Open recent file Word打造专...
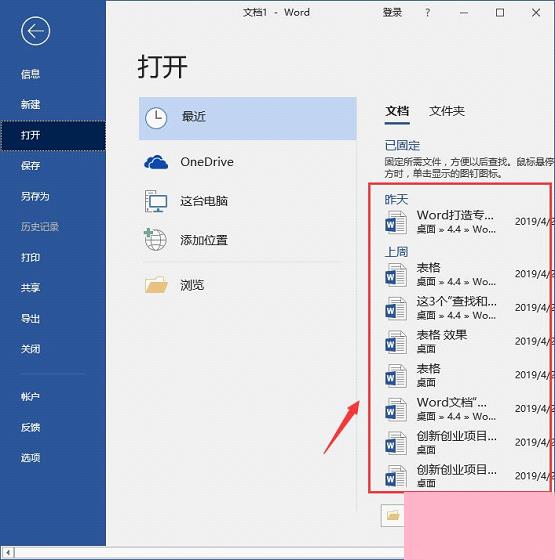The image size is (555, 560). (x=455, y=215)
